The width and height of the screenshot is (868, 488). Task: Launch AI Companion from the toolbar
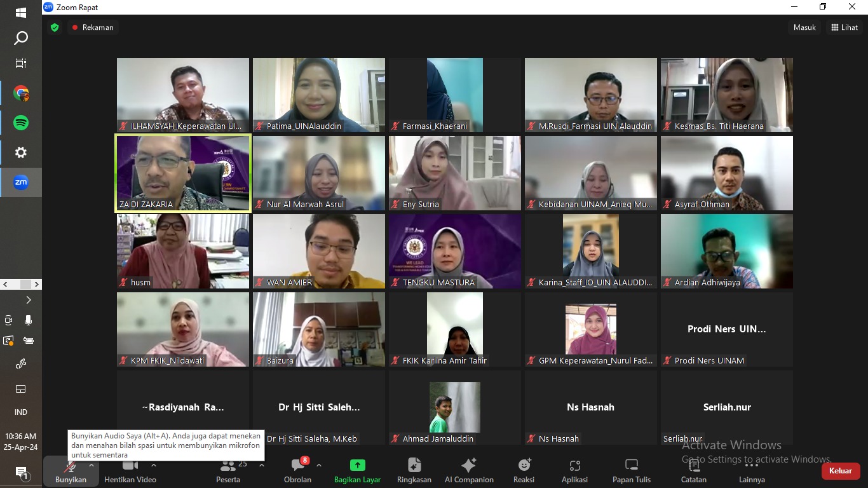pos(469,471)
